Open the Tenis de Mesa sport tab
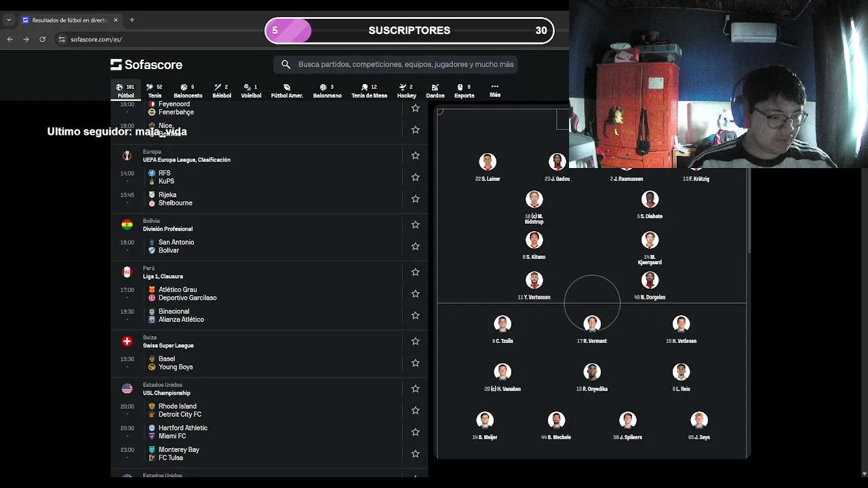 tap(369, 91)
